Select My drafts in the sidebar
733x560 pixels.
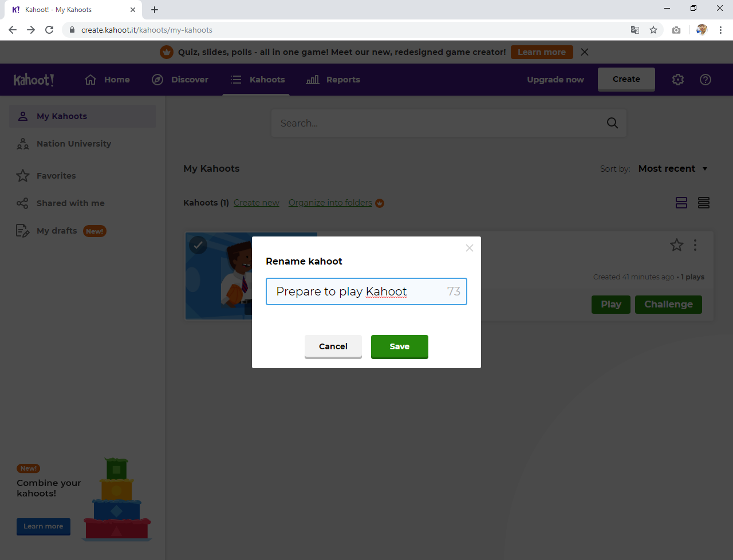coord(57,231)
